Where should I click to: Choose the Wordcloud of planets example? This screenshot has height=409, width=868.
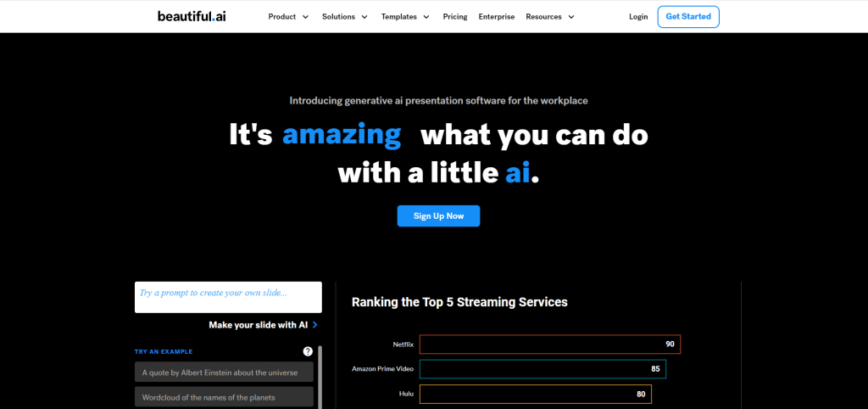(224, 397)
